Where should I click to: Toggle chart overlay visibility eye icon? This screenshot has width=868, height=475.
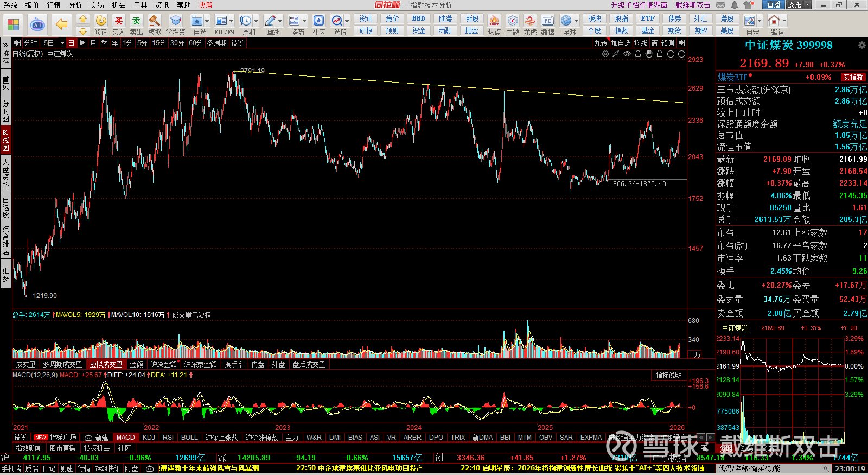[627, 54]
